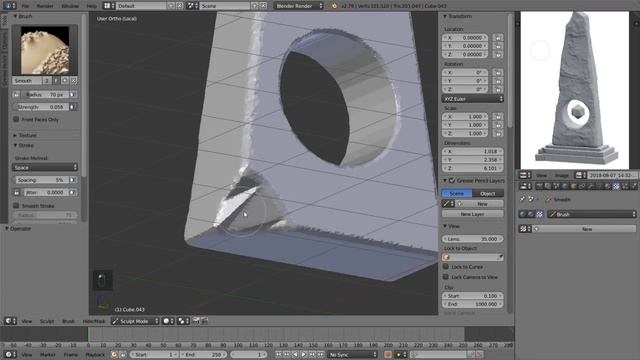Image resolution: width=640 pixels, height=360 pixels.
Task: Enable Lock Camera to View checkbox
Action: 446,277
